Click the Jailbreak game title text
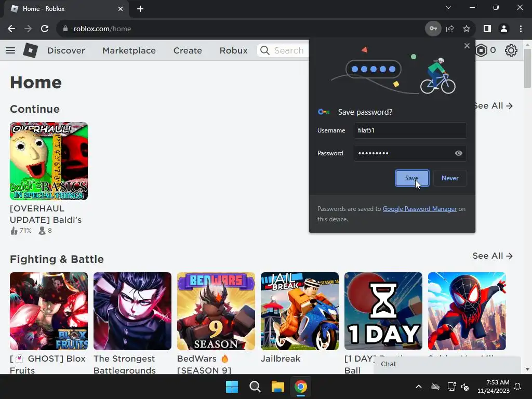532x399 pixels. click(281, 358)
